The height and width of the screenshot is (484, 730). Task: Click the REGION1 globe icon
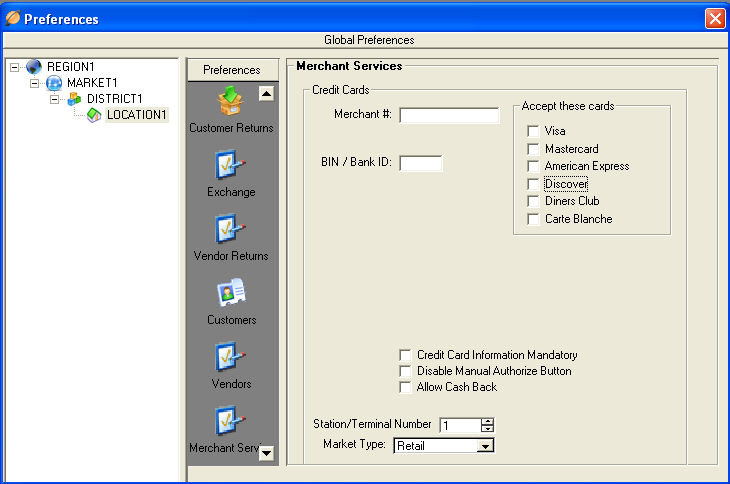(x=34, y=67)
